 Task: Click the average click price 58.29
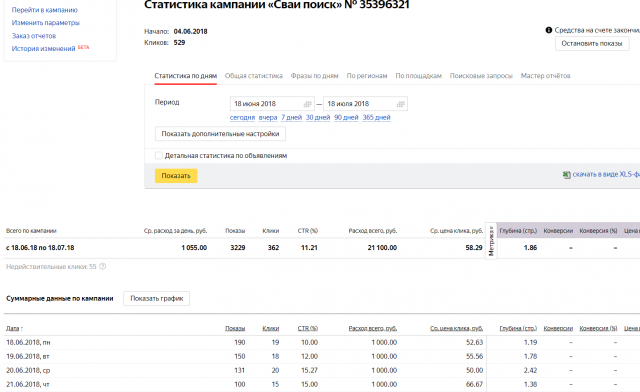(474, 248)
